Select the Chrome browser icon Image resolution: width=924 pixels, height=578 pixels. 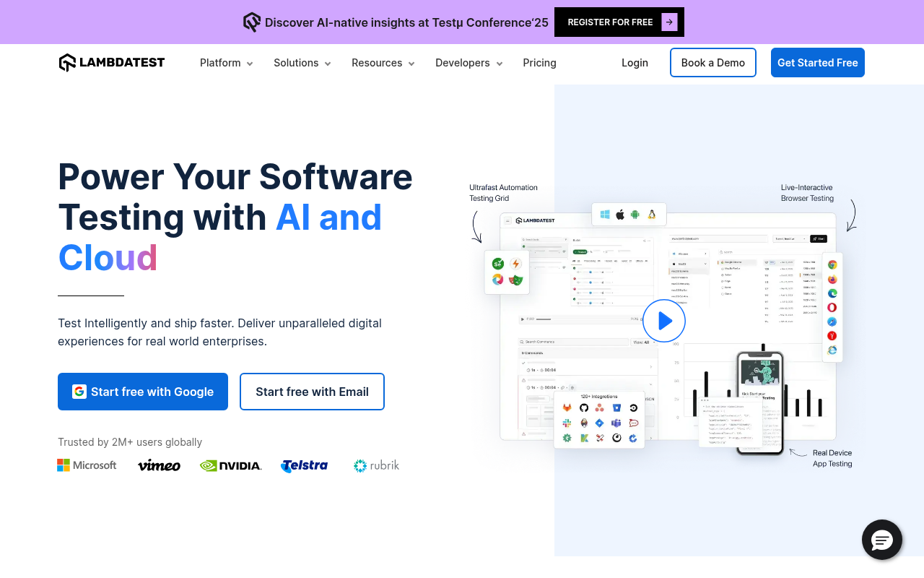pos(832,264)
